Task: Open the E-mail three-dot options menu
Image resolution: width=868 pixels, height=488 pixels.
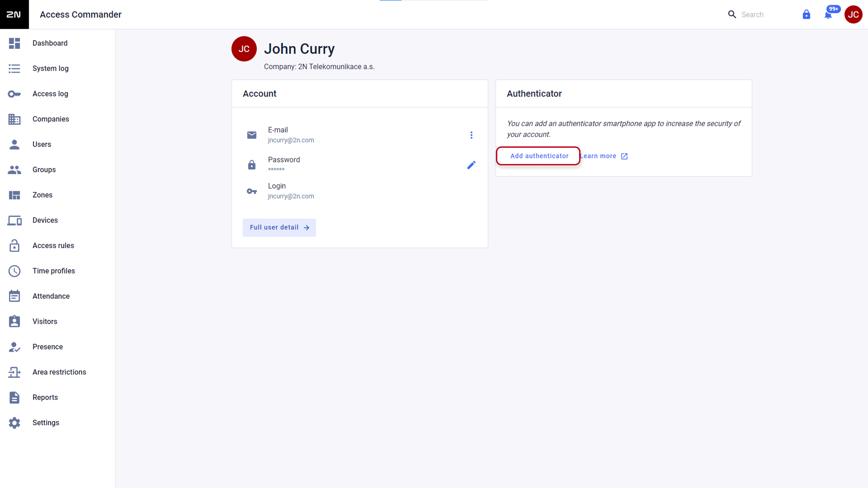Action: (471, 135)
